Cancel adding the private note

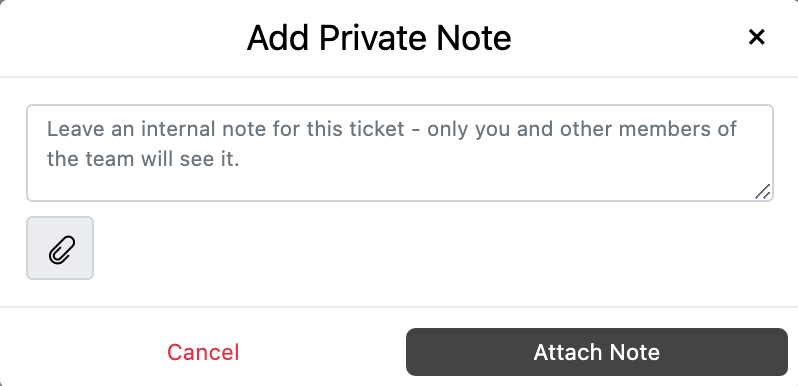(203, 352)
